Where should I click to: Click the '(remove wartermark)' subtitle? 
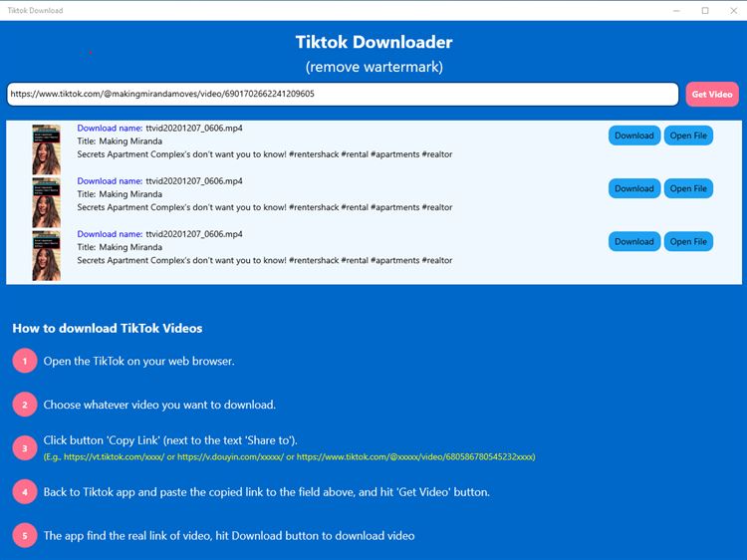pyautogui.click(x=373, y=67)
